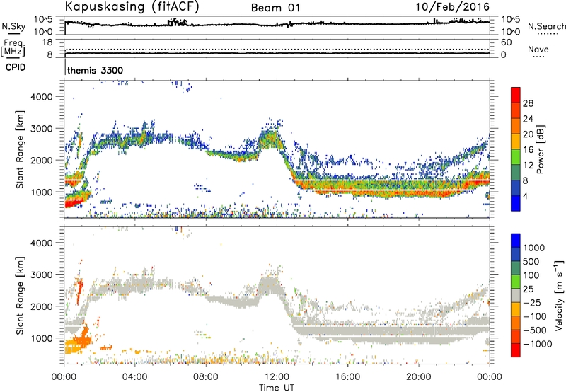This screenshot has height=392, width=566.
Task: Click the 'N.Search' legend label
Action: 546,26
